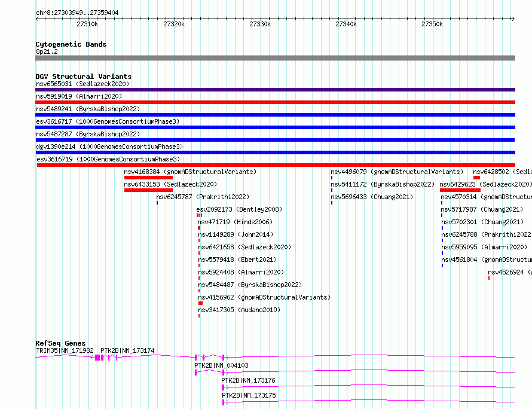
Task: Select PTK2B|NM_173175 transcript label
Action: (x=249, y=395)
